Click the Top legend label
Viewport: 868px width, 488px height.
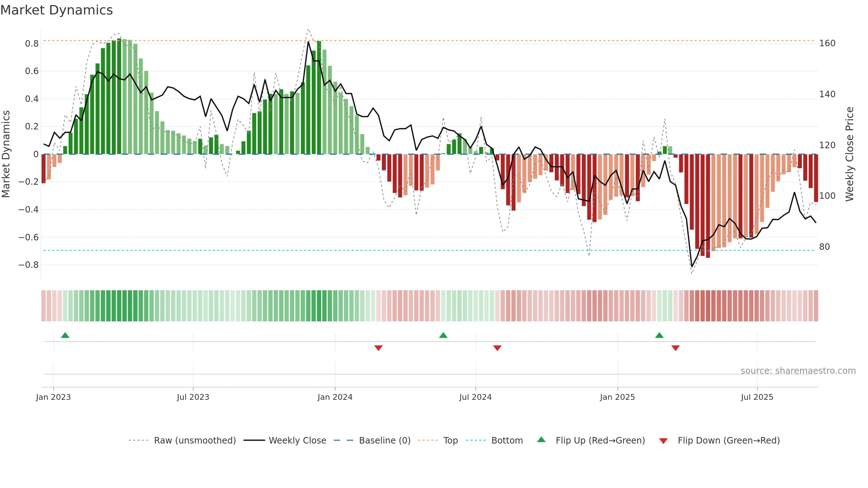click(451, 440)
